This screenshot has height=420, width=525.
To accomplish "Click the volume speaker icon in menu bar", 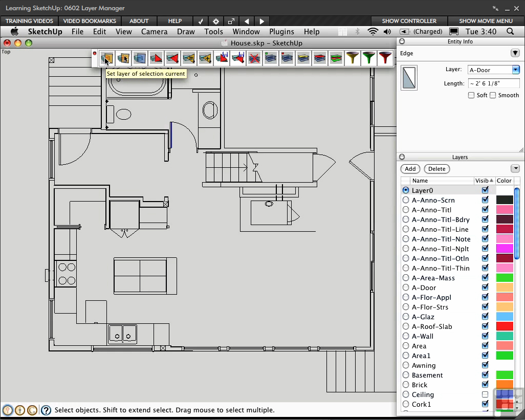I will tap(387, 31).
